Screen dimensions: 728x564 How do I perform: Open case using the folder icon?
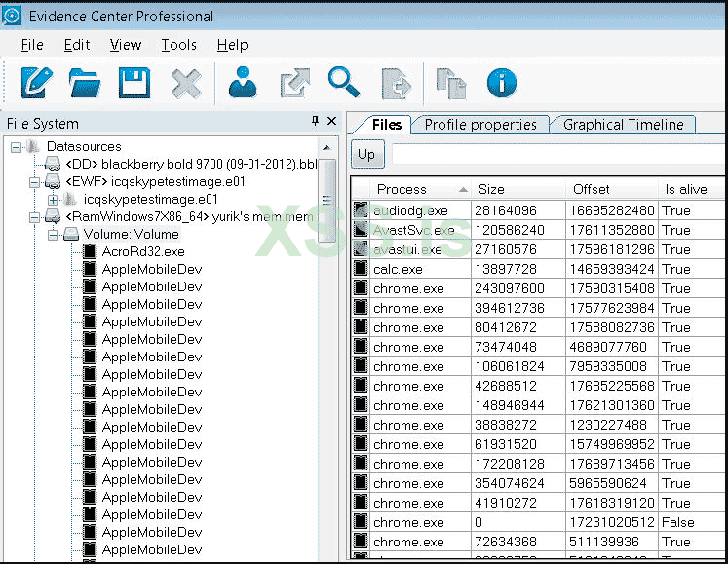click(85, 82)
